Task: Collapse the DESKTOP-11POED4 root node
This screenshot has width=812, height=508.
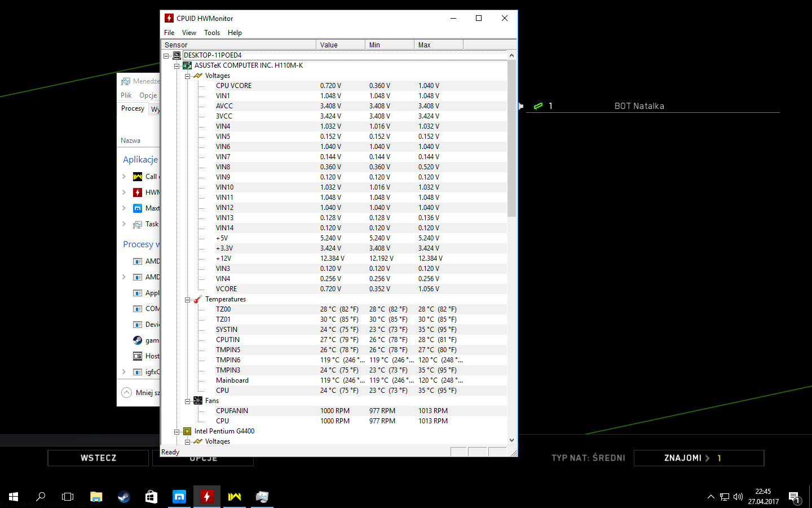Action: point(166,56)
